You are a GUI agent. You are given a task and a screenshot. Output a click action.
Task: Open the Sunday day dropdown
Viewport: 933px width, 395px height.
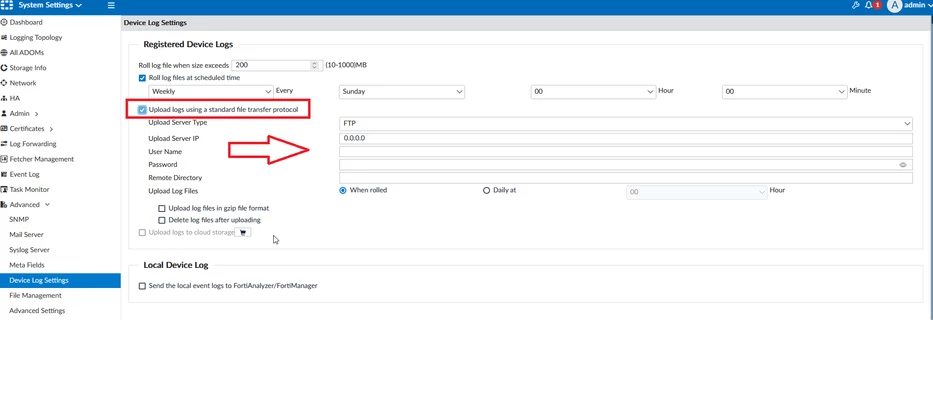click(402, 92)
